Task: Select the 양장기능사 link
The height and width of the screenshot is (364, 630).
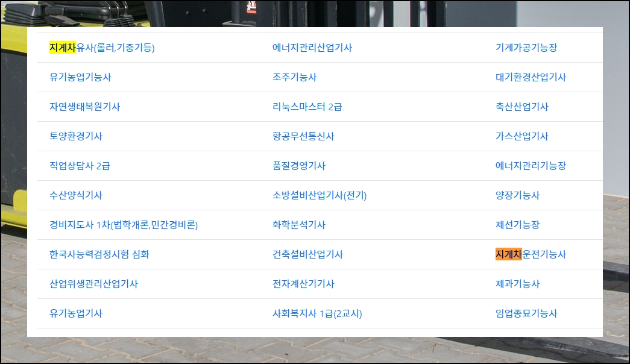Action: pos(517,195)
